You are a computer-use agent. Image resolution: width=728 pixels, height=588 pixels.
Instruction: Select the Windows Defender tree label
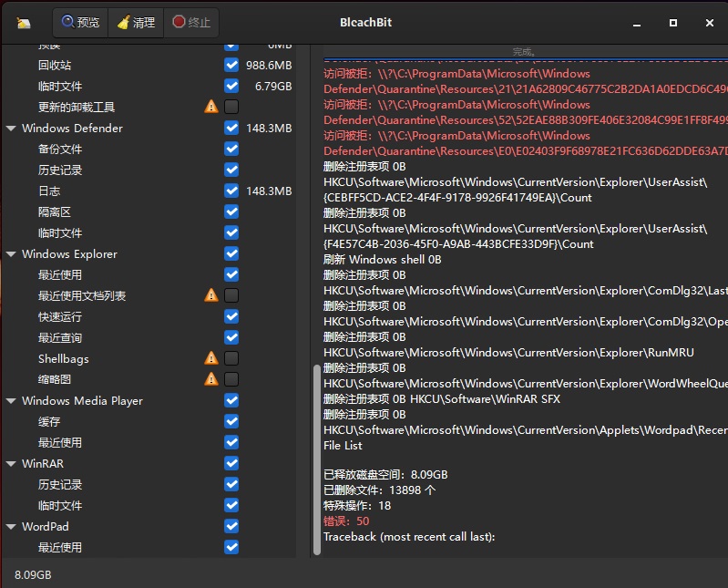(x=72, y=129)
